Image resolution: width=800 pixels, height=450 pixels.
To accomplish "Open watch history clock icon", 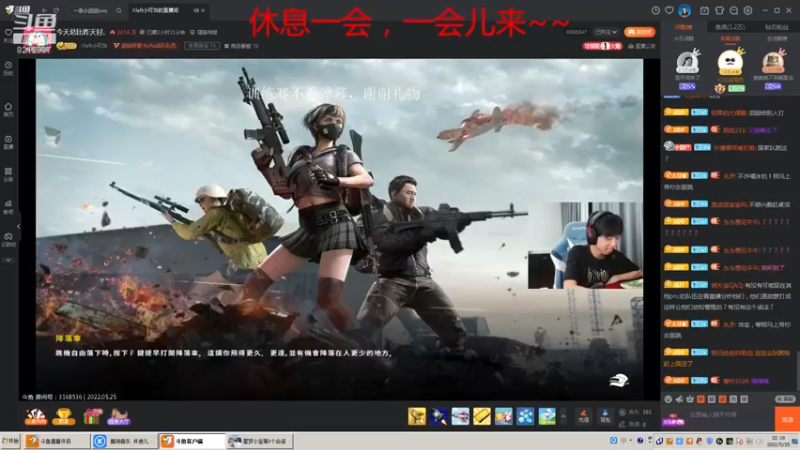I will pyautogui.click(x=656, y=10).
